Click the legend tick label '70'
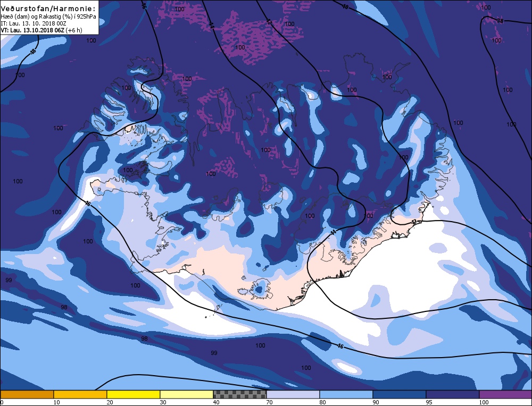The height and width of the screenshot is (406, 532). [270, 402]
